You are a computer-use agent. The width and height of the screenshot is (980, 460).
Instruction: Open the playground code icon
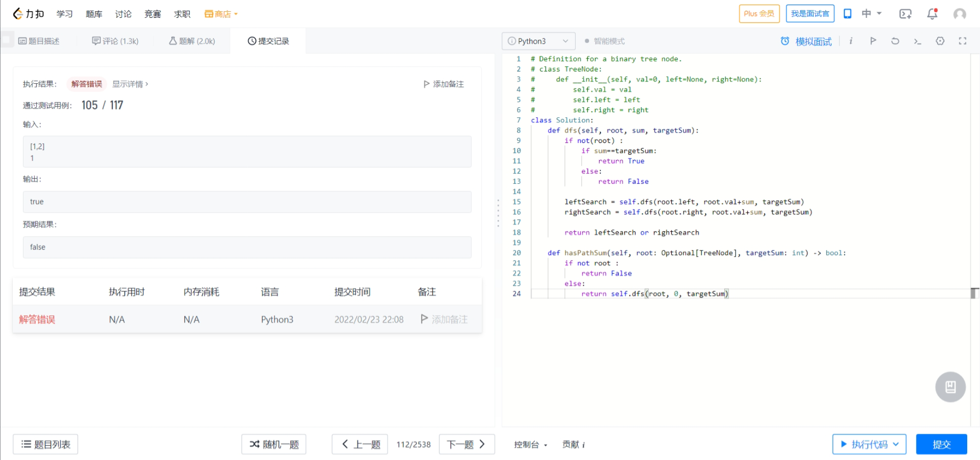click(x=905, y=14)
